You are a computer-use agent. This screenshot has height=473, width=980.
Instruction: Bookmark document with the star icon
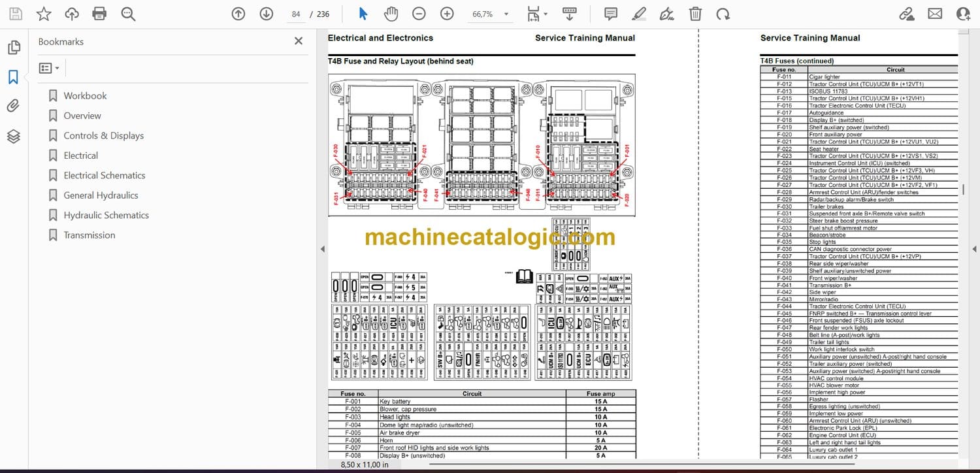pyautogui.click(x=43, y=14)
